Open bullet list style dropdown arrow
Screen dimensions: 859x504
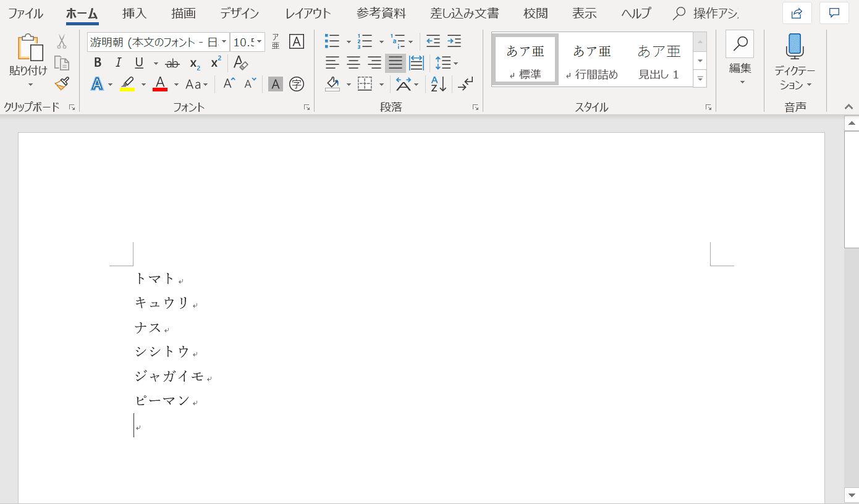tap(349, 43)
